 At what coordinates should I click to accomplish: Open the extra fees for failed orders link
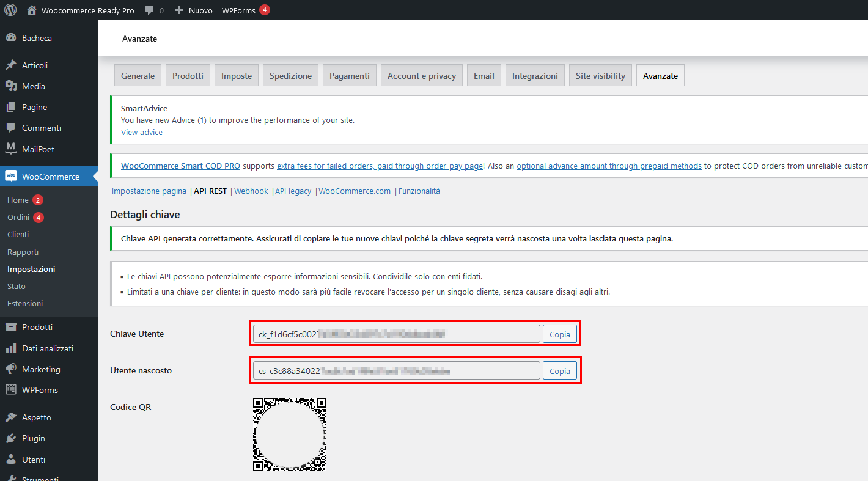380,166
